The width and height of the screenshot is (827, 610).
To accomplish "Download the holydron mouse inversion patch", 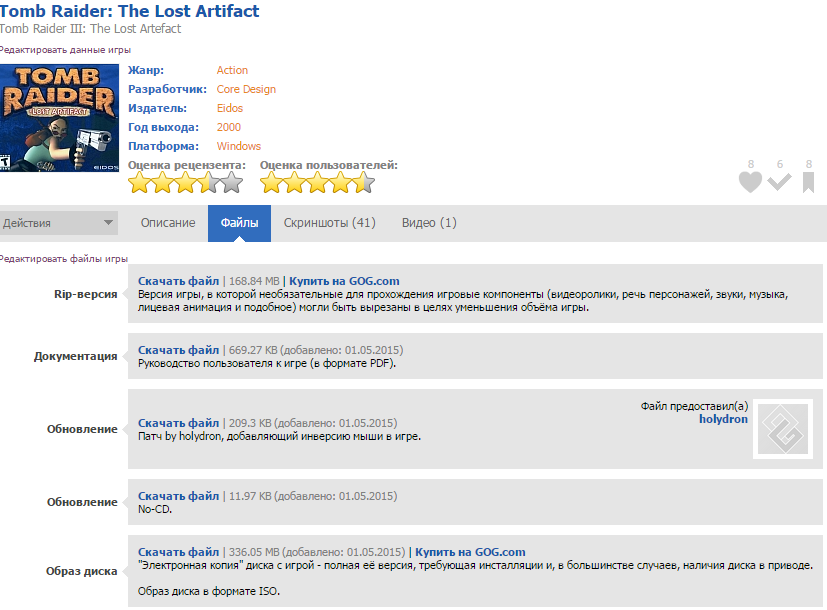I will point(178,422).
